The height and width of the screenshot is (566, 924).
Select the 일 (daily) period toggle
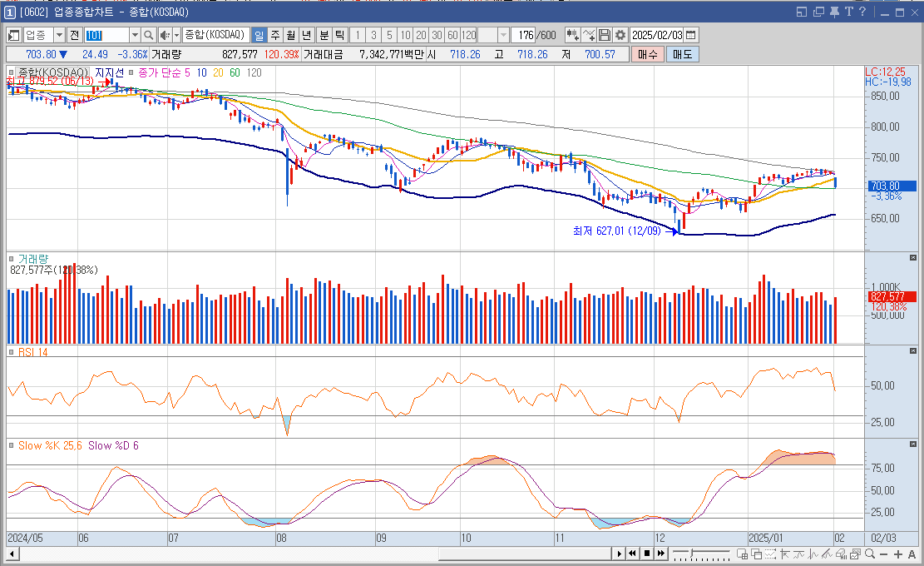click(x=259, y=35)
